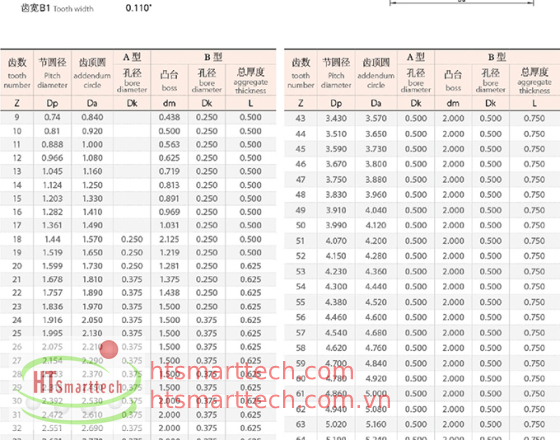Click boss value 1.281
This screenshot has height=440, width=560.
[x=169, y=266]
